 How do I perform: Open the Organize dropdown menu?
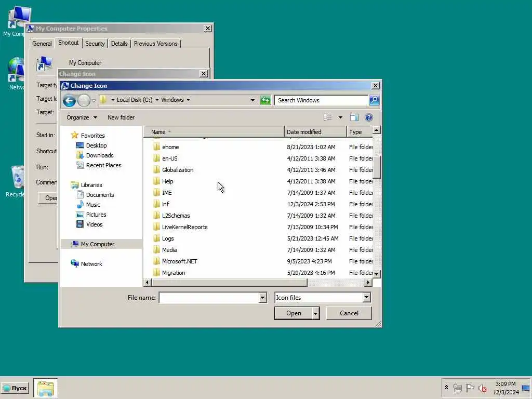coord(82,117)
